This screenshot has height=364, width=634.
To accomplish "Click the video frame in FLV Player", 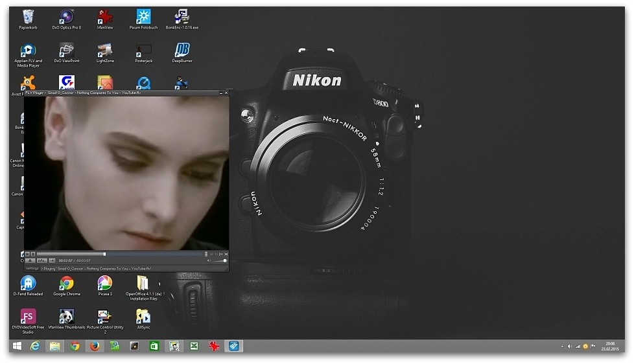I will pyautogui.click(x=126, y=173).
